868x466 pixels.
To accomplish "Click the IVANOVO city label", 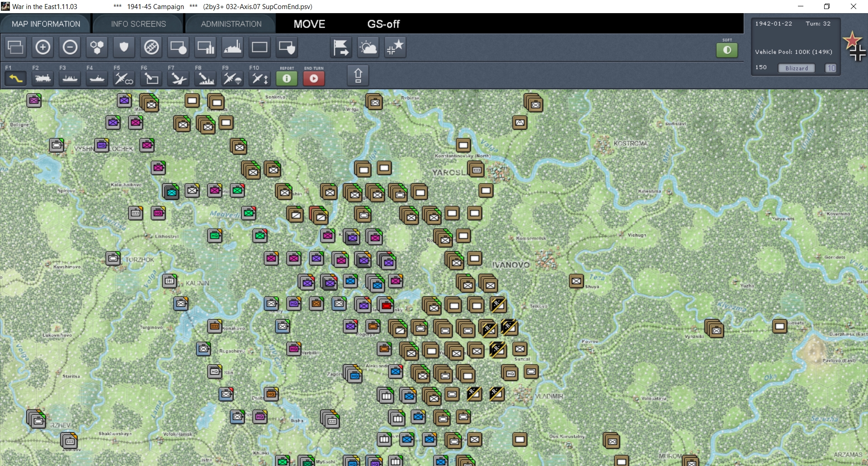I will 511,265.
